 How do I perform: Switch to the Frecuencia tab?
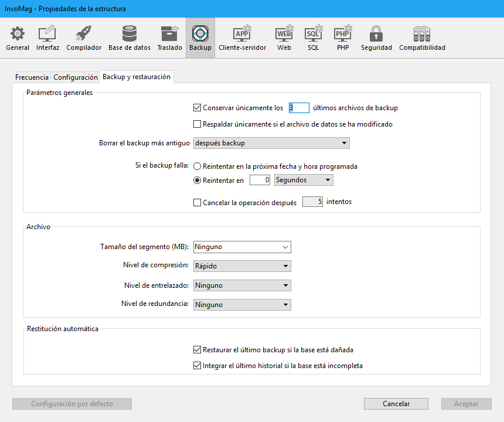[32, 77]
